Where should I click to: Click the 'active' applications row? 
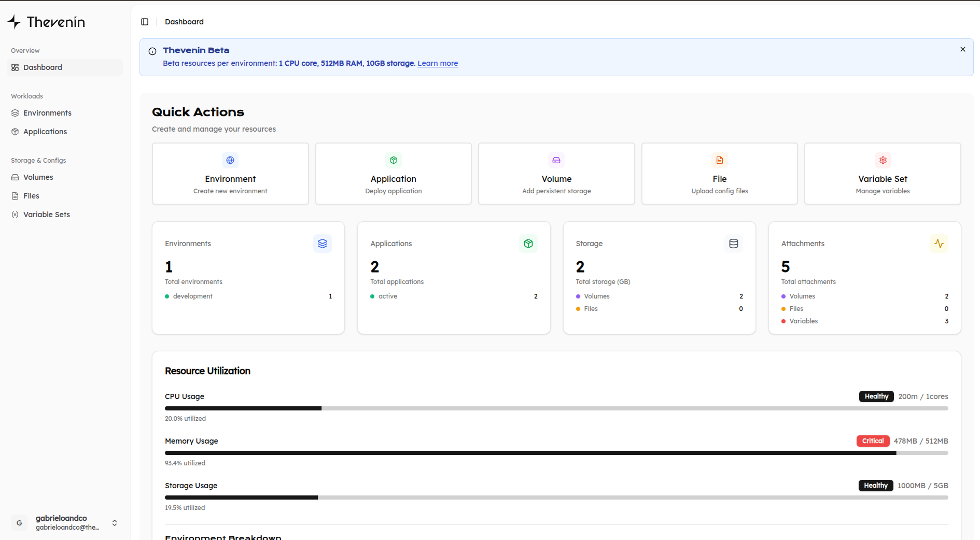(x=454, y=296)
